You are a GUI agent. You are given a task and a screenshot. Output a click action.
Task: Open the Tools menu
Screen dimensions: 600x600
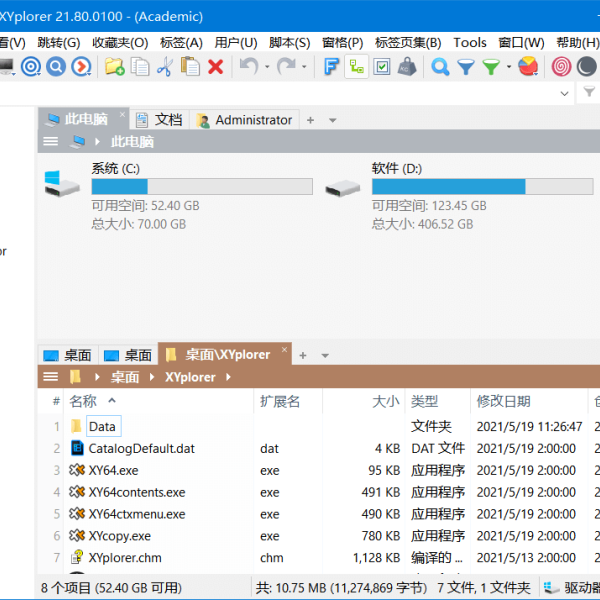coord(470,42)
